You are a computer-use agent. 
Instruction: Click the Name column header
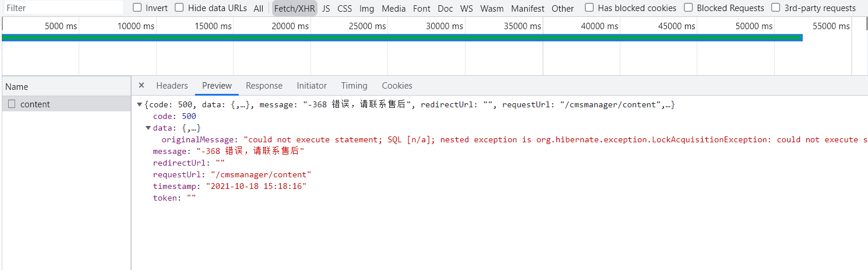[17, 86]
